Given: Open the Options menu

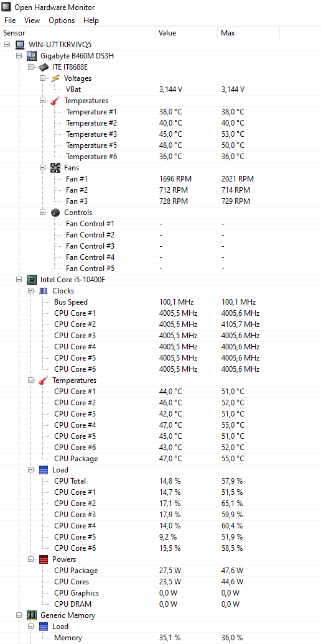Looking at the screenshot, I should click(x=62, y=20).
